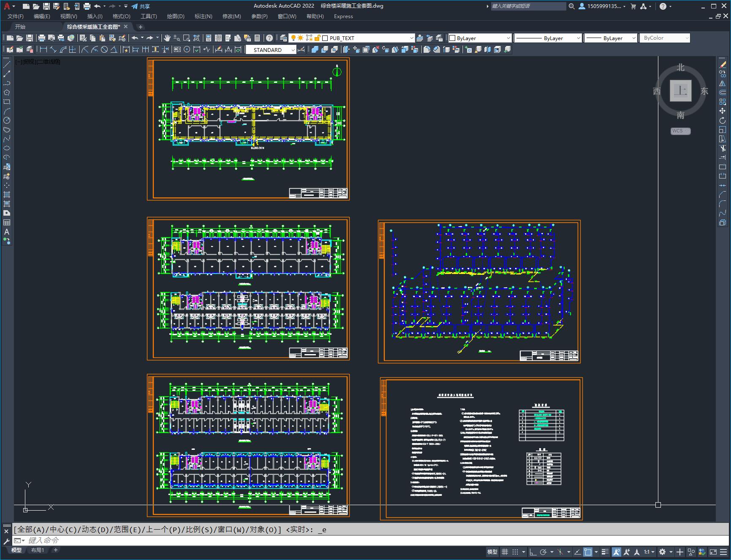The image size is (731, 560).
Task: Open the Autodesk App Store cart icon
Action: pyautogui.click(x=633, y=6)
